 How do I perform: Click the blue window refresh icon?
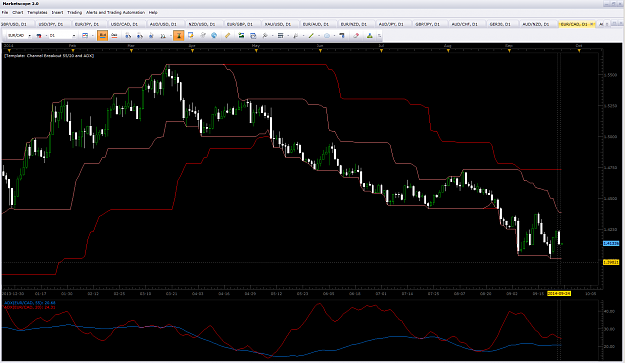pos(253,36)
